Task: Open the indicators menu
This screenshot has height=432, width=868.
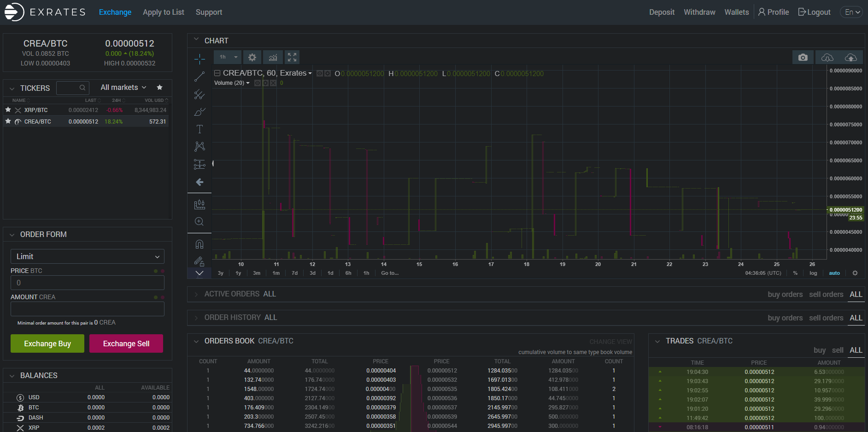Action: coord(273,57)
